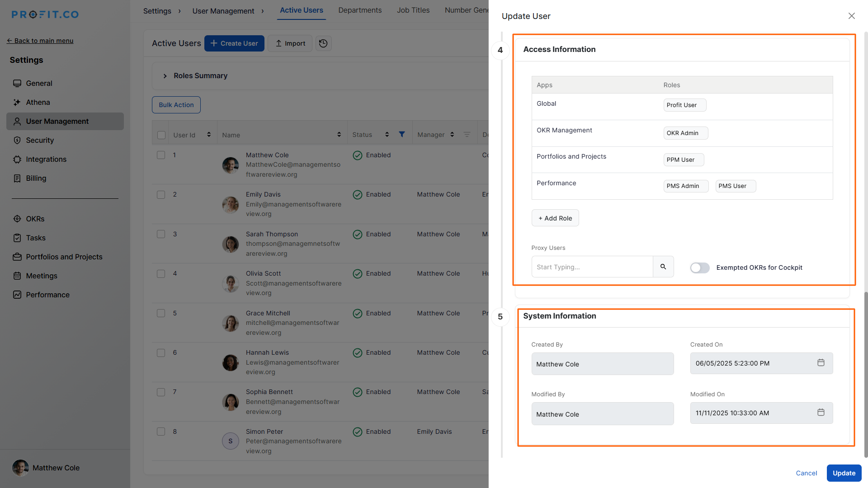868x488 pixels.
Task: Open Athena in the settings sidebar
Action: [38, 102]
